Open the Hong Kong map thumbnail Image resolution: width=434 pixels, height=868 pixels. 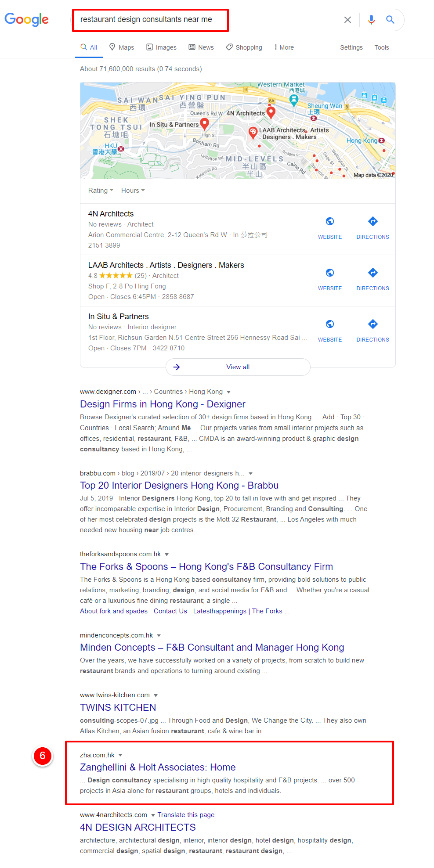(x=238, y=130)
